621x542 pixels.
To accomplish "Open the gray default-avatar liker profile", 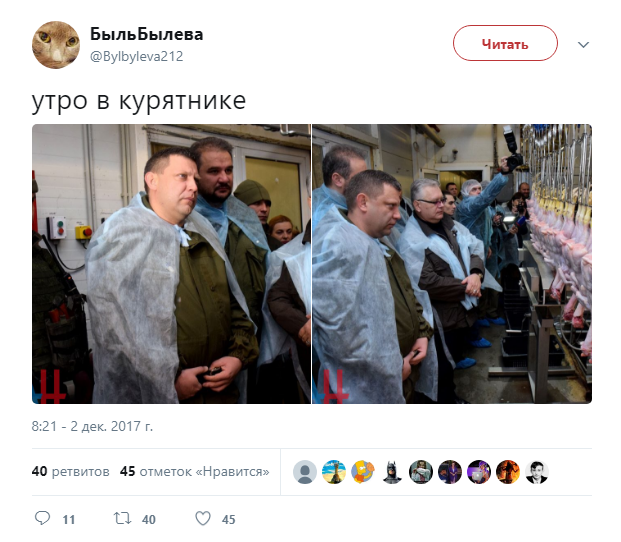I will 305,472.
